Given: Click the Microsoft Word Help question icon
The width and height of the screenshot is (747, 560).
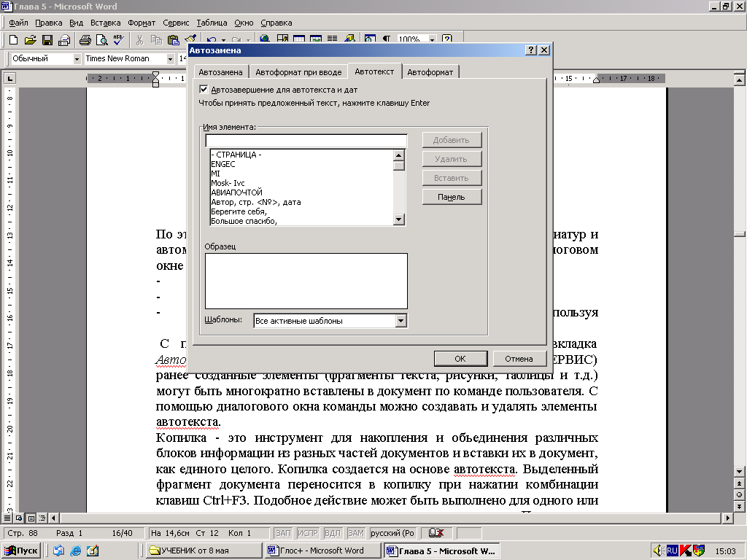Looking at the screenshot, I should [x=447, y=39].
